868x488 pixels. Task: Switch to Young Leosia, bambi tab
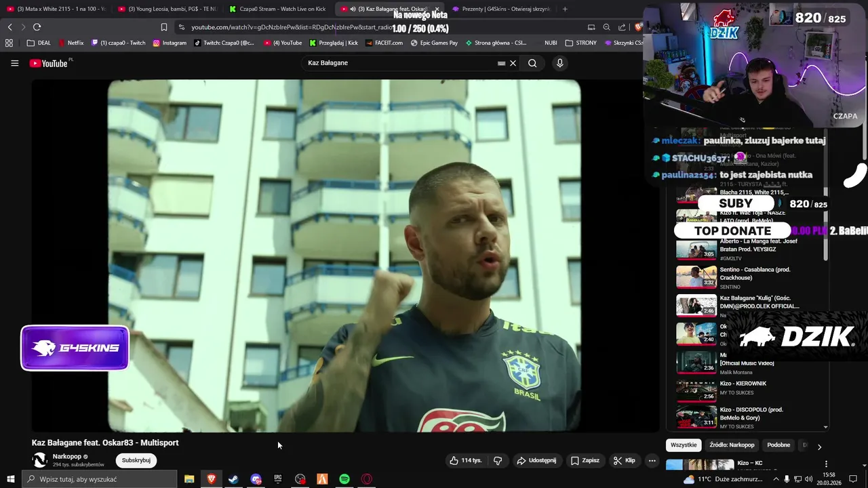click(x=167, y=9)
